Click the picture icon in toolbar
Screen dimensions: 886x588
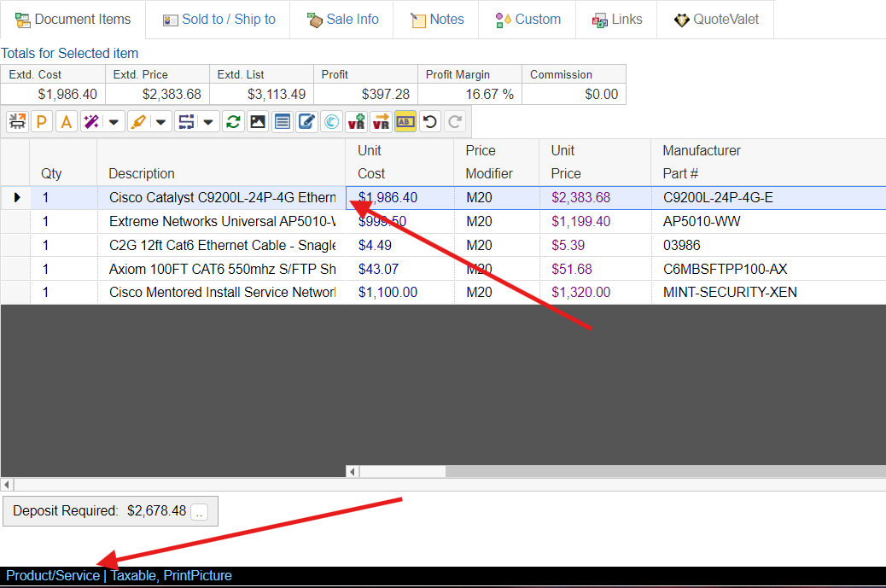click(x=257, y=122)
